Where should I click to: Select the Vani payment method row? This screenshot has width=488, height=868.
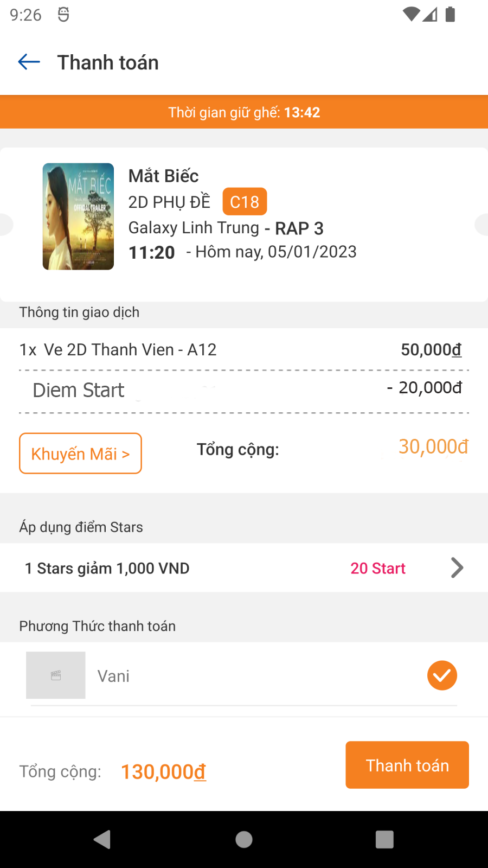(244, 676)
